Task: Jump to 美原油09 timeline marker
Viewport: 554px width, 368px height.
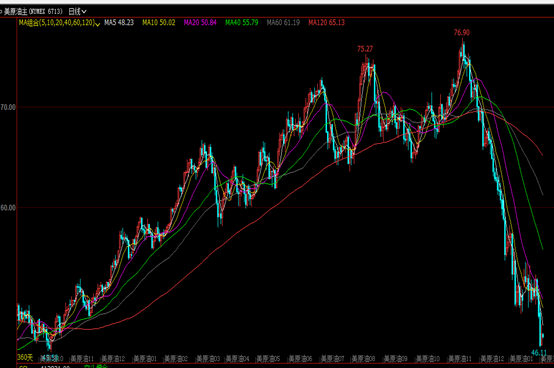Action: tap(396, 359)
